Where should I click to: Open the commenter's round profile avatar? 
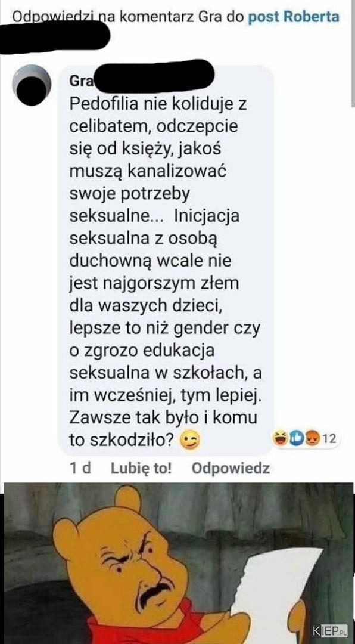[x=32, y=85]
